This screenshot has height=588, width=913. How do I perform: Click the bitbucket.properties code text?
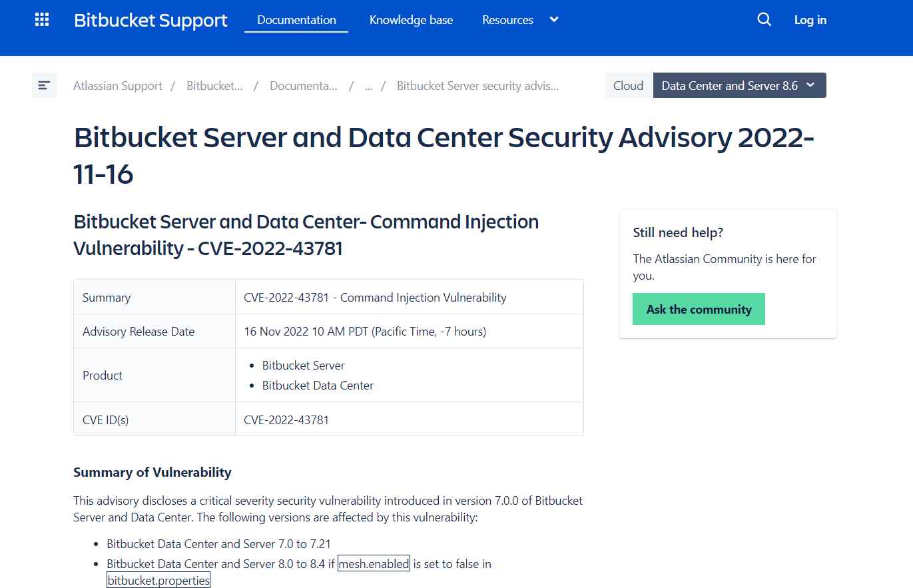point(158,581)
